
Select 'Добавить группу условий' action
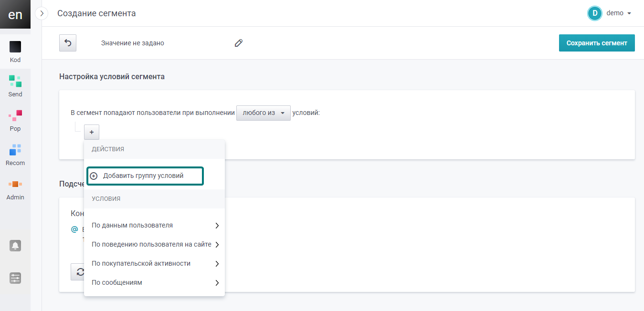coord(145,176)
